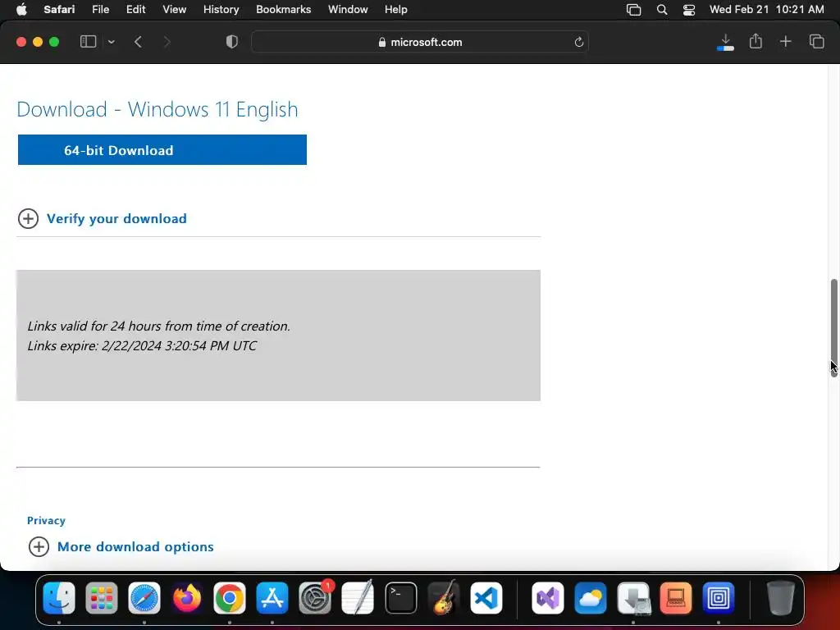The width and height of the screenshot is (840, 630).
Task: Open the Privacy link
Action: 46,520
